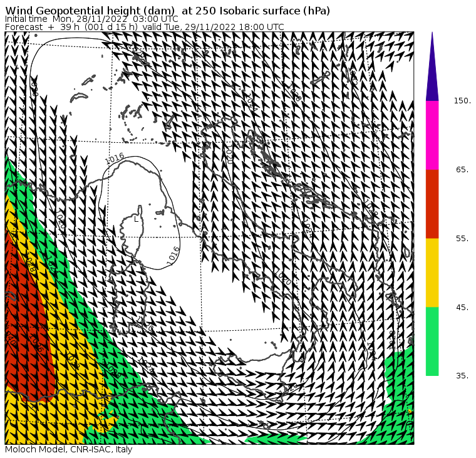Click the '150.' legend value

coord(462,101)
